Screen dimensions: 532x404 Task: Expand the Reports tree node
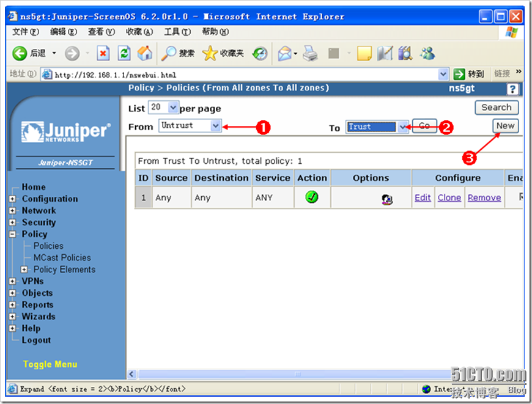[13, 304]
